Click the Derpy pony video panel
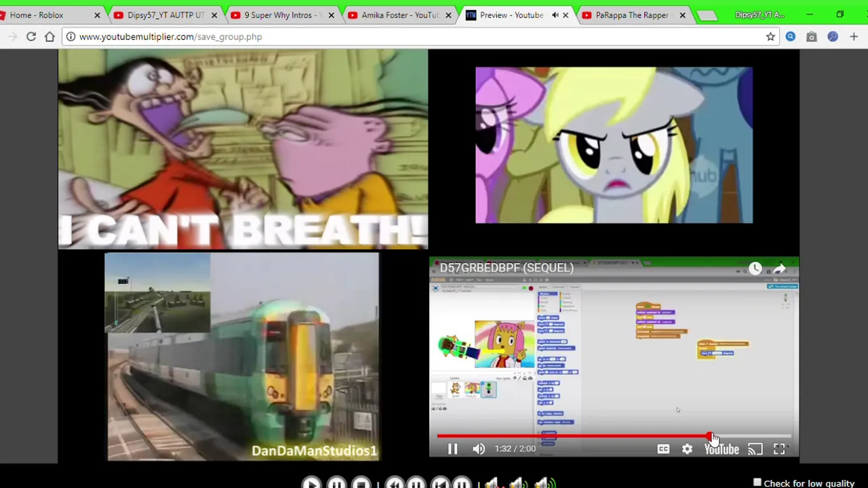868x488 pixels. (614, 145)
